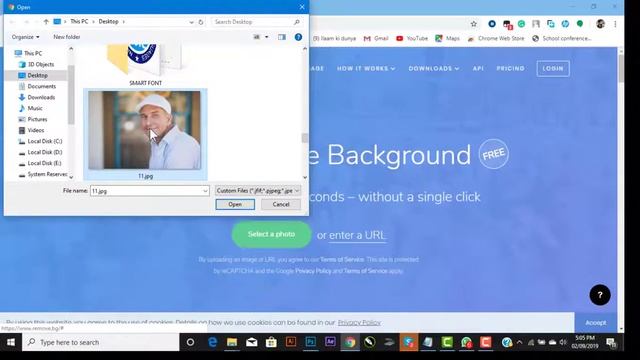Accept the cookie notice

[596, 322]
